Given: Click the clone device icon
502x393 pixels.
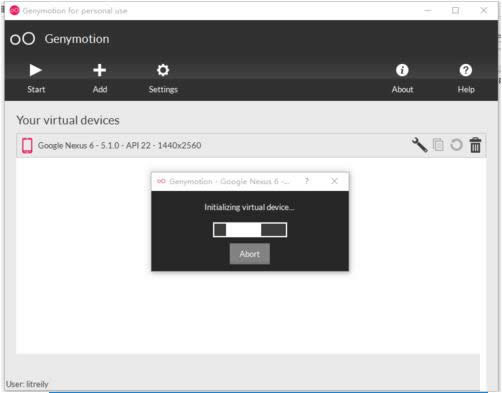Looking at the screenshot, I should click(x=438, y=145).
